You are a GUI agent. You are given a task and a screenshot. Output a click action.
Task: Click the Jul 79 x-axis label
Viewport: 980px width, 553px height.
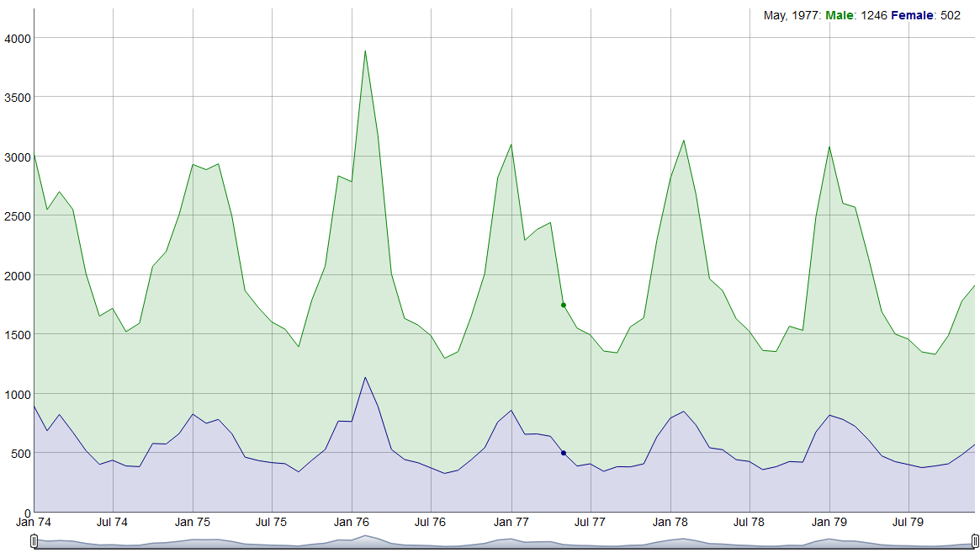click(x=908, y=522)
